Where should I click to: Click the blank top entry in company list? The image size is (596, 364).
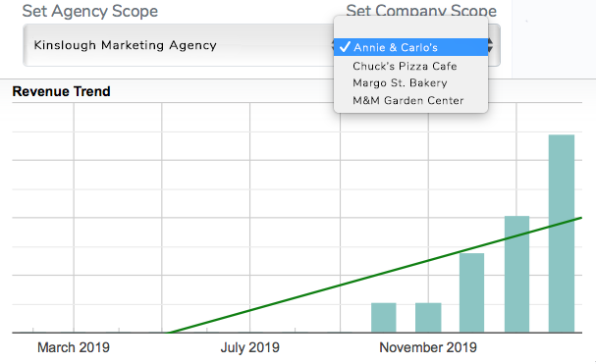tap(410, 28)
